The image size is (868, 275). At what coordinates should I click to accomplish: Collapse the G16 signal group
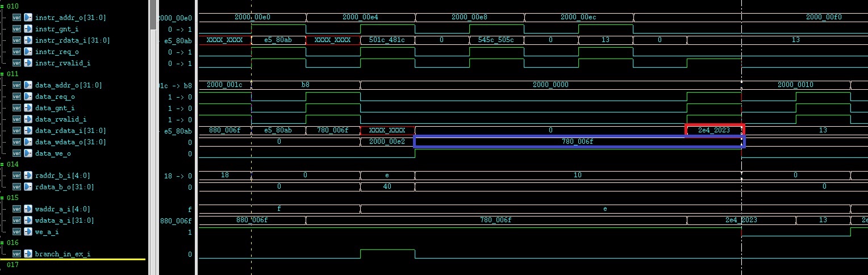click(x=2, y=243)
